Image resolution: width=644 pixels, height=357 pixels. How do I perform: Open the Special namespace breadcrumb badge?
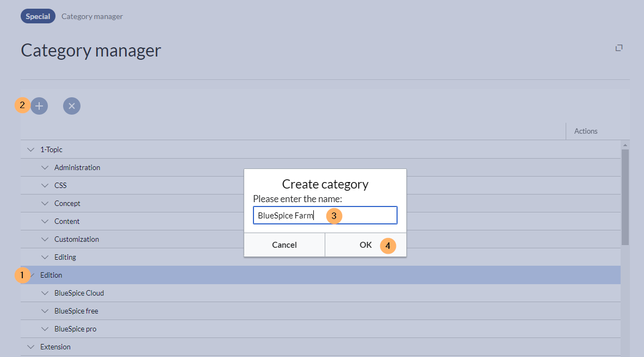(38, 16)
